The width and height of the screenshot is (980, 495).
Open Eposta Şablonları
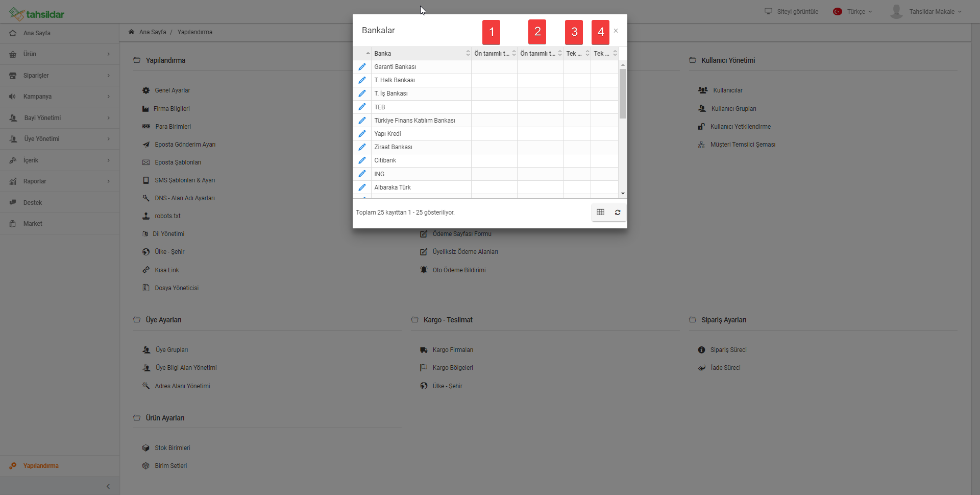coord(178,162)
